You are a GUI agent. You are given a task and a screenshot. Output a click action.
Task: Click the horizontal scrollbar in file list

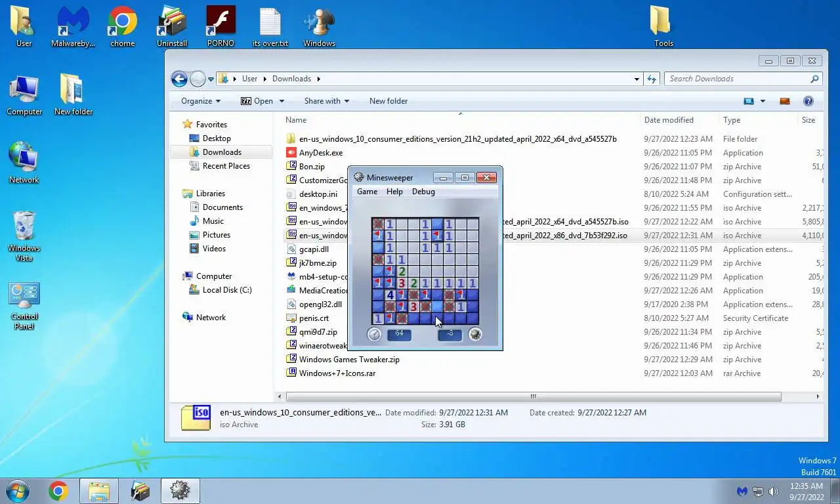534,396
